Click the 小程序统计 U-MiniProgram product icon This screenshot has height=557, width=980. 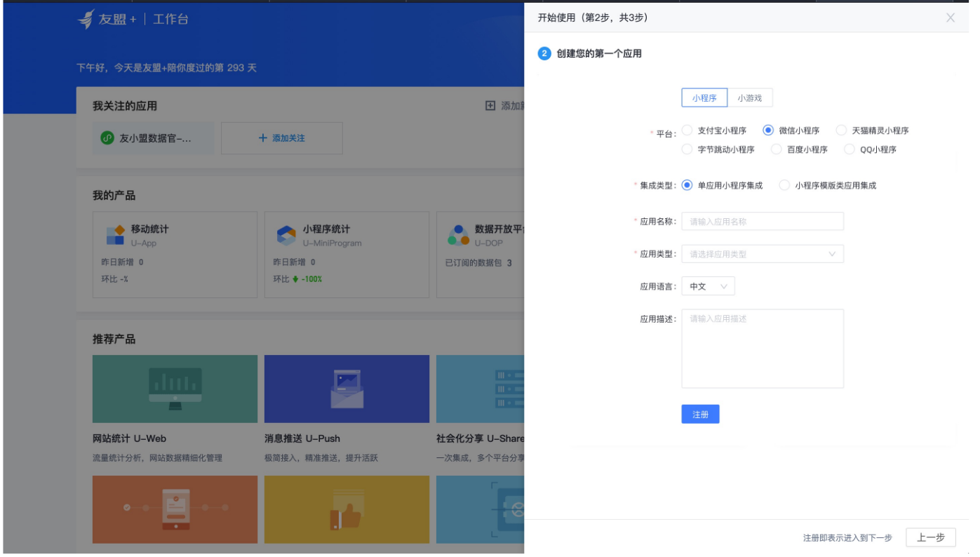[x=286, y=235]
